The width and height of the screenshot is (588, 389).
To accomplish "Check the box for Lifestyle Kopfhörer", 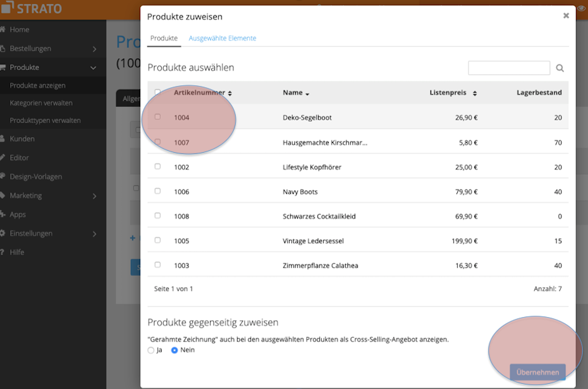I will coord(157,166).
